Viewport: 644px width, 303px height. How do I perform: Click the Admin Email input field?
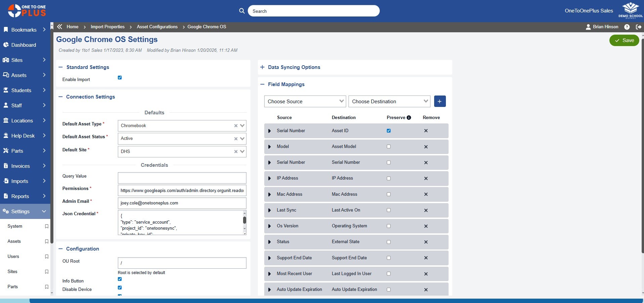[182, 203]
